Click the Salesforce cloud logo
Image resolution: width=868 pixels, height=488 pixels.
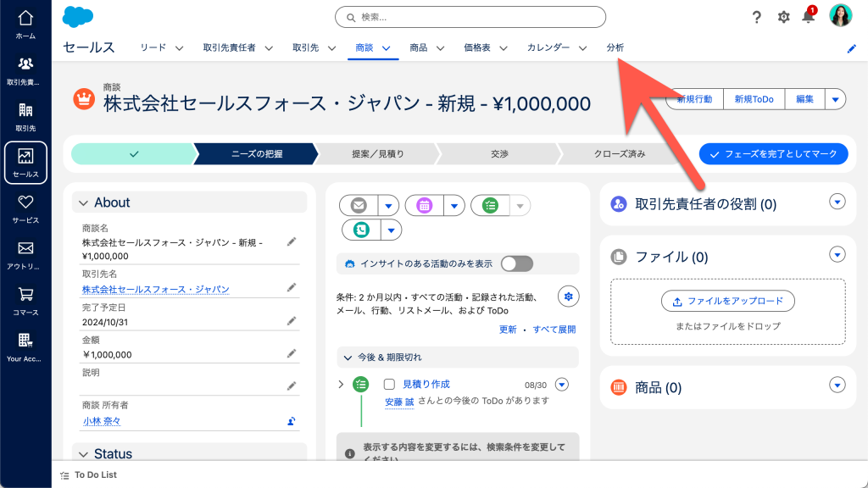point(77,17)
